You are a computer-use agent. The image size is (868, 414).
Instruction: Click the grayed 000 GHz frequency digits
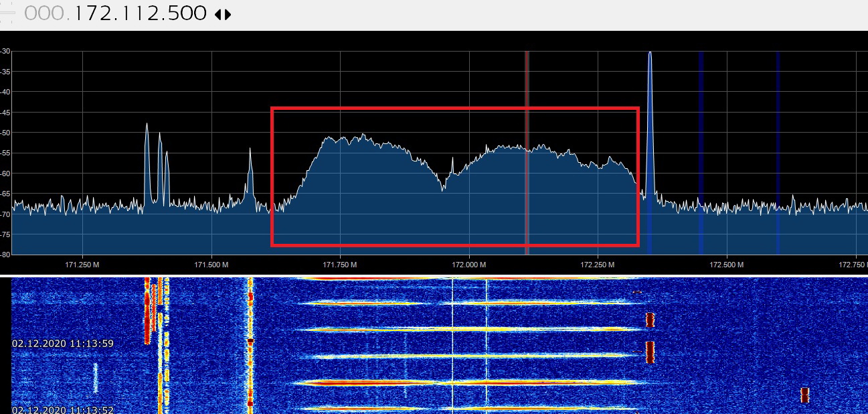(x=46, y=13)
